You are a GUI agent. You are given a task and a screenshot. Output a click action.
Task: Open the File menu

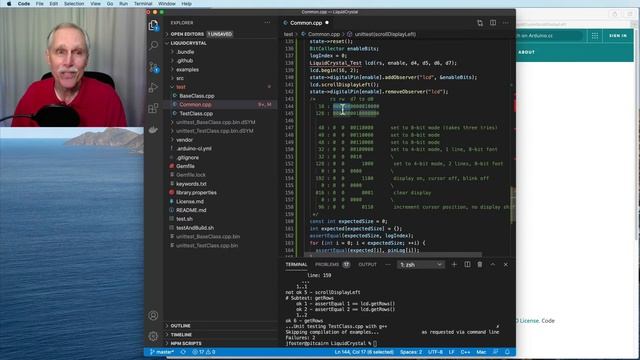[40, 4]
